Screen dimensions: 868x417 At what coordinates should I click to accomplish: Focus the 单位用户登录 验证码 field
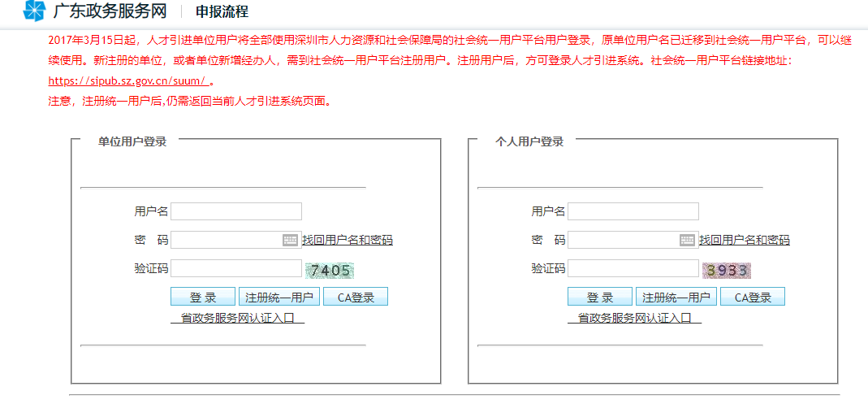pyautogui.click(x=236, y=268)
